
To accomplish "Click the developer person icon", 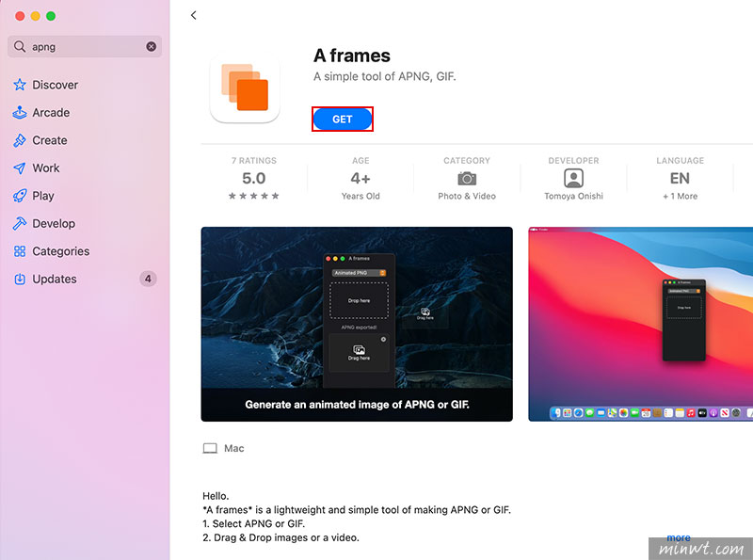I will tap(573, 178).
